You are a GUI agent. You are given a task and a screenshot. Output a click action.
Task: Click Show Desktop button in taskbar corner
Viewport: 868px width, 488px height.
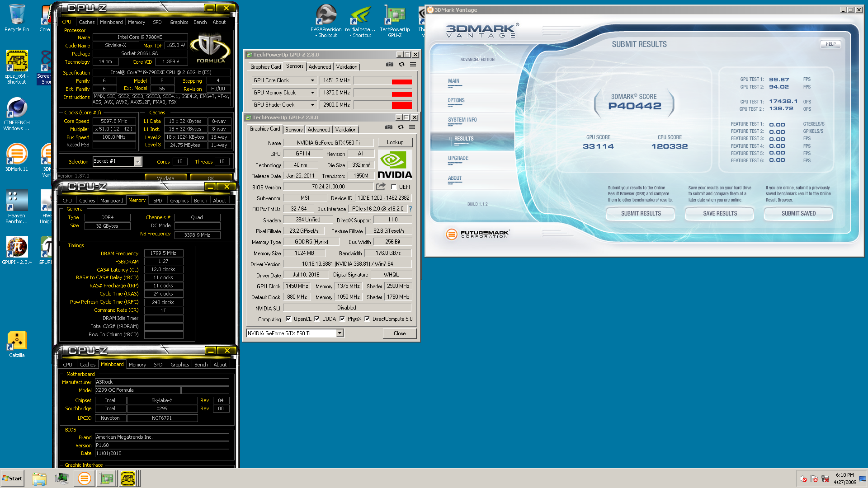click(863, 479)
